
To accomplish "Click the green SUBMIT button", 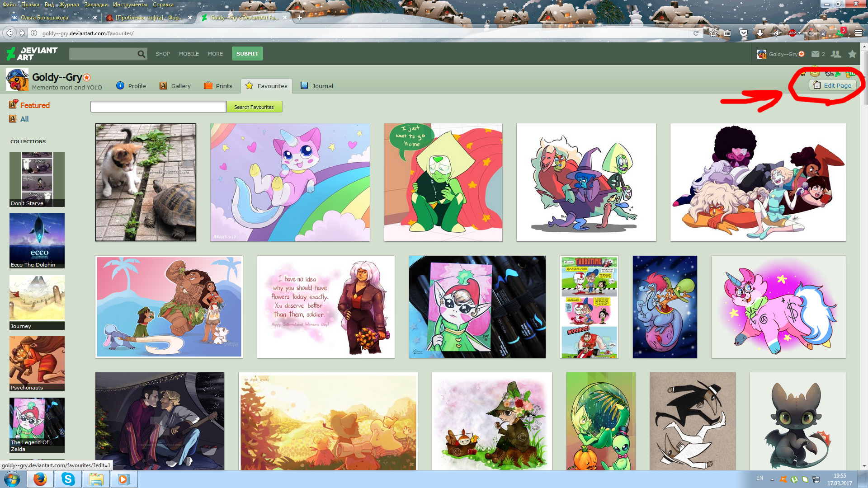I will pyautogui.click(x=247, y=54).
